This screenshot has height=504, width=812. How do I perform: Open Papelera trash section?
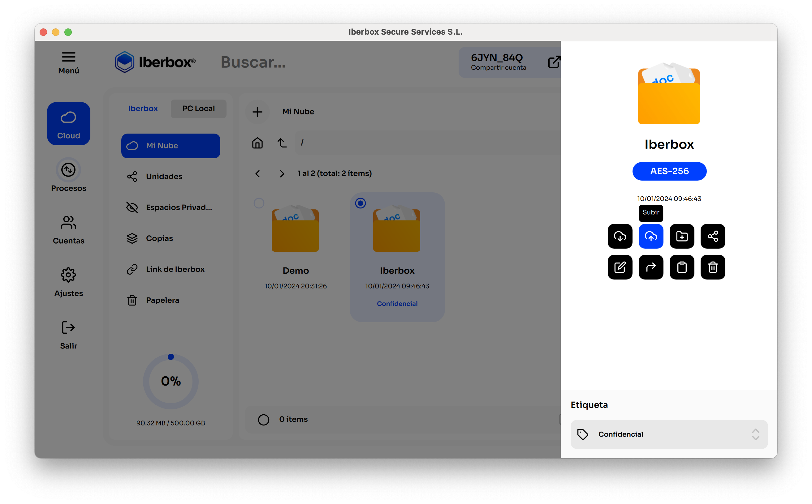pyautogui.click(x=171, y=300)
